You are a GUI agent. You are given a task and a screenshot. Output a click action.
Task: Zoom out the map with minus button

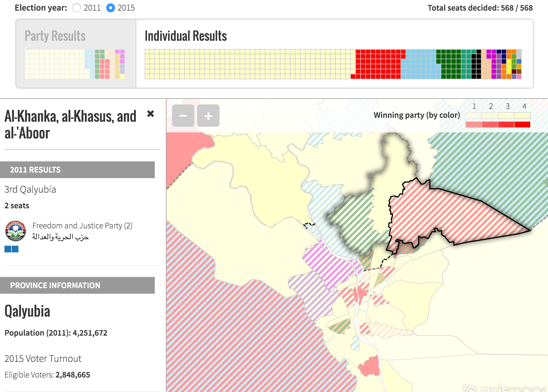183,116
